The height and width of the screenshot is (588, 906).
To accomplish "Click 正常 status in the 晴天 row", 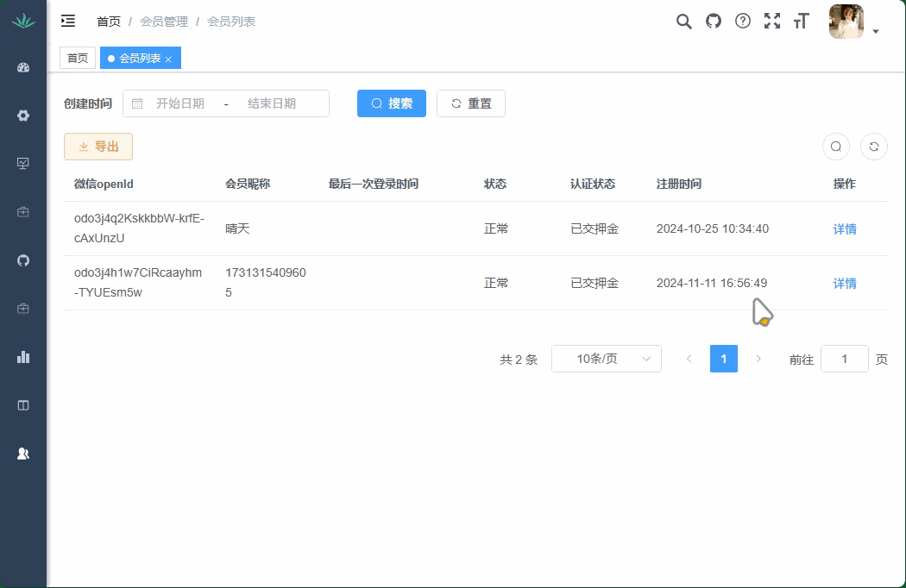I will 496,228.
